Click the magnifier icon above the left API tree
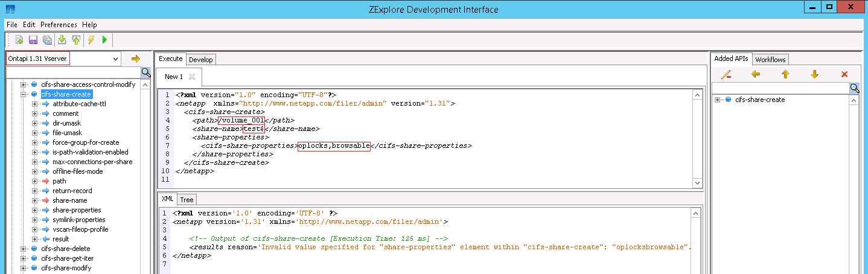Screen dimensions: 868x274 pos(145,72)
